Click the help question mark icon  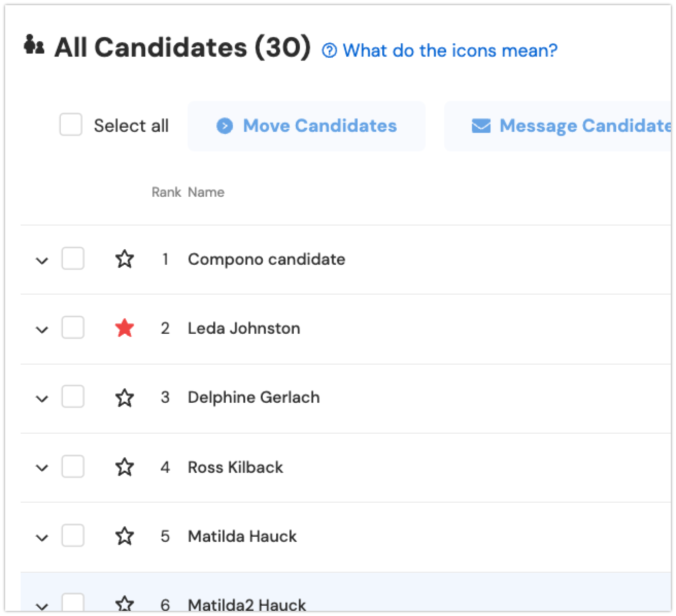click(329, 50)
